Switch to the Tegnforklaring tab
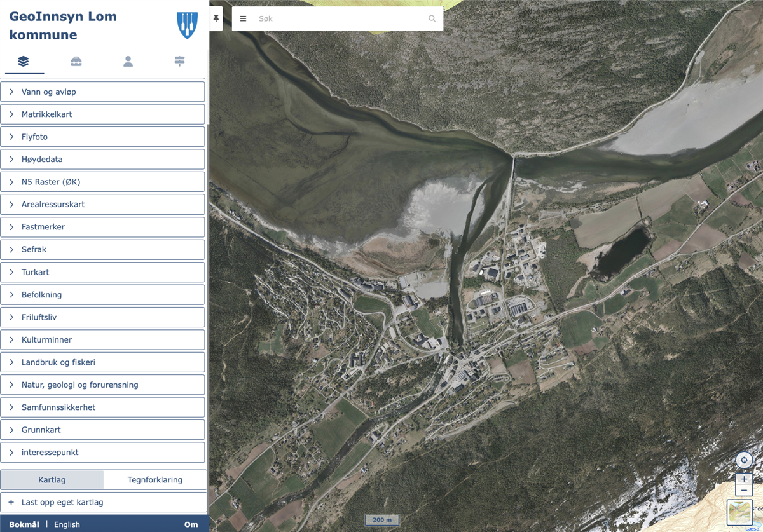Image resolution: width=763 pixels, height=532 pixels. [x=155, y=480]
